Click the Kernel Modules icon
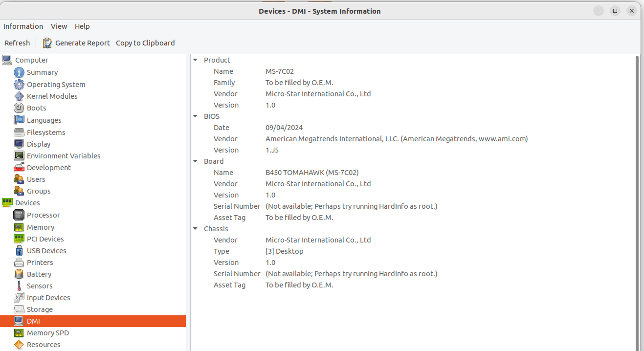Viewport: 644px width, 351px height. click(x=19, y=96)
